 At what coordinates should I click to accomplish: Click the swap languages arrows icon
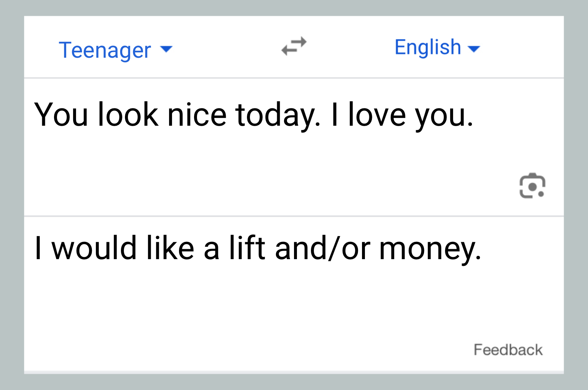[x=294, y=47]
